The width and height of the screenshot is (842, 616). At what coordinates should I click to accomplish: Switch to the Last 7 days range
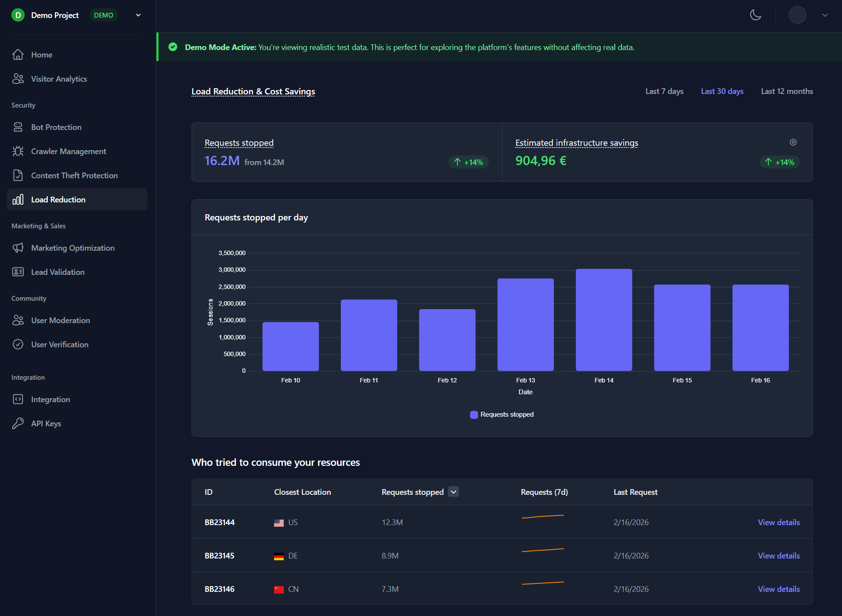(x=664, y=91)
